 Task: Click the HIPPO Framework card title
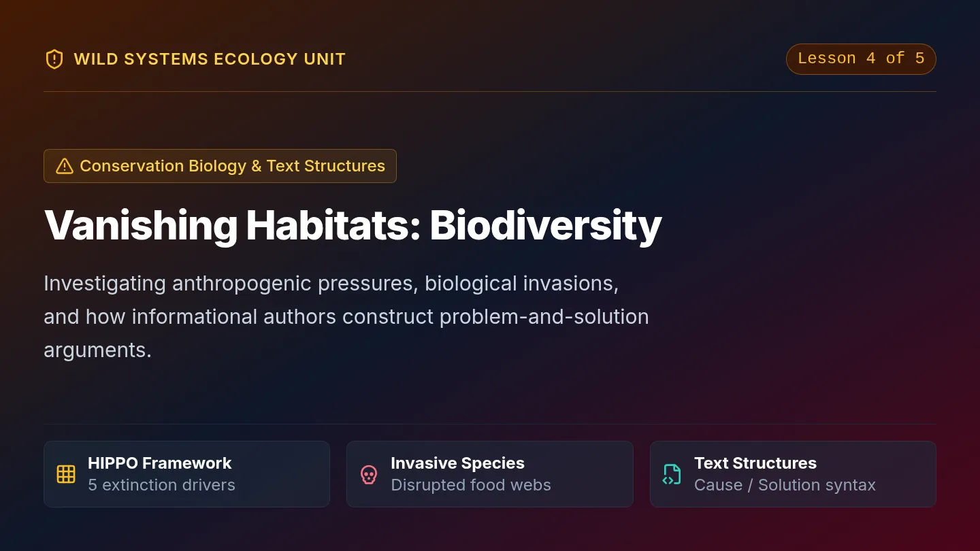click(159, 463)
